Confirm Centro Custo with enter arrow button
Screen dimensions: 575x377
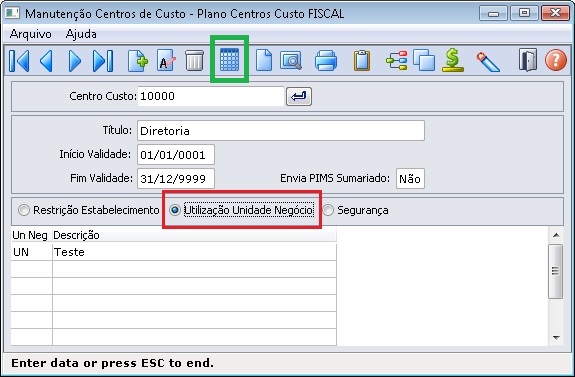[x=299, y=96]
